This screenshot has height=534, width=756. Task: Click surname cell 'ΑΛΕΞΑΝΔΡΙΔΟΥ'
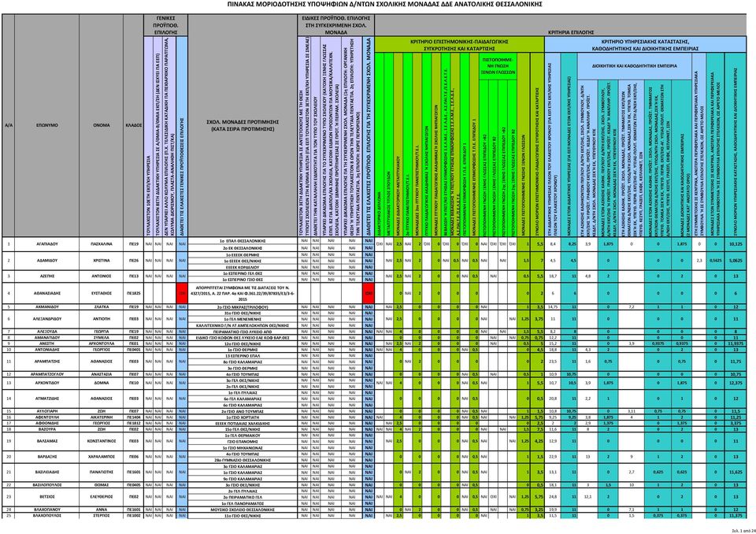[x=46, y=319]
